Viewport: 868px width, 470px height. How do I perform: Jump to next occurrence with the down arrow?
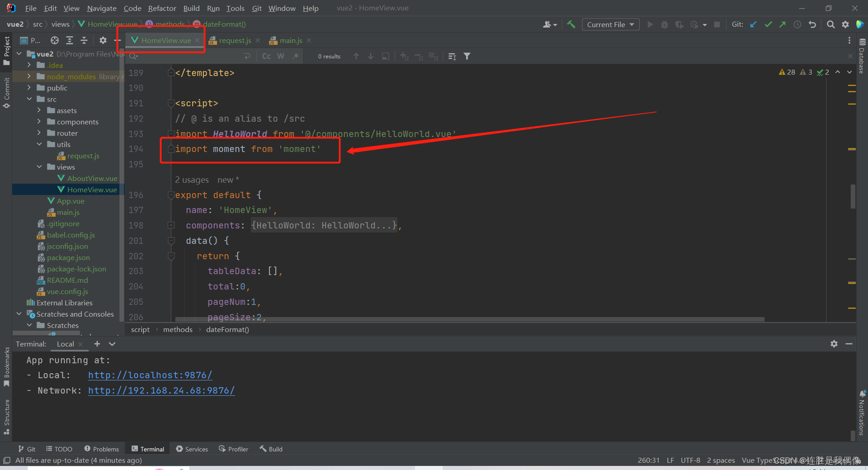[371, 56]
